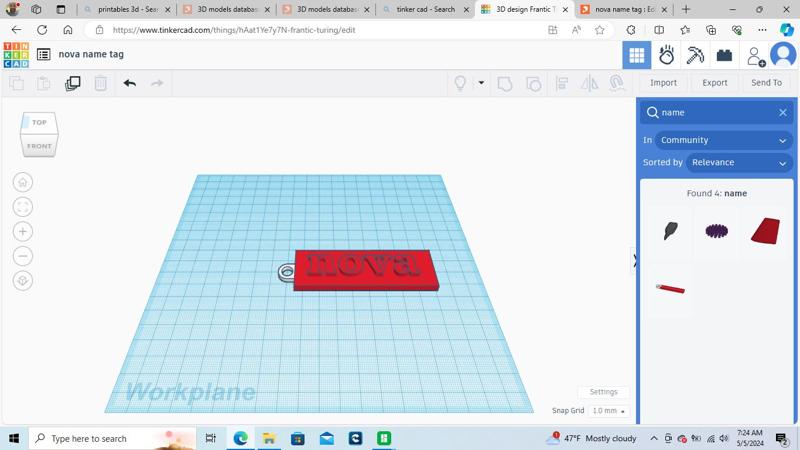Open the lightbulb visibility dropdown arrow
800x450 pixels.
(481, 83)
